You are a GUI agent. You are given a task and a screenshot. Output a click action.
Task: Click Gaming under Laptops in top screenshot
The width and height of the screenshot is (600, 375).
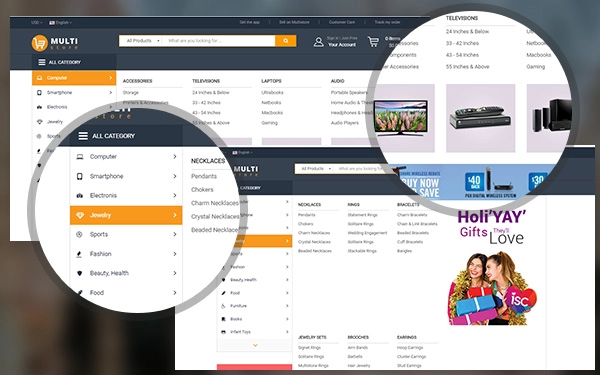[x=269, y=123]
